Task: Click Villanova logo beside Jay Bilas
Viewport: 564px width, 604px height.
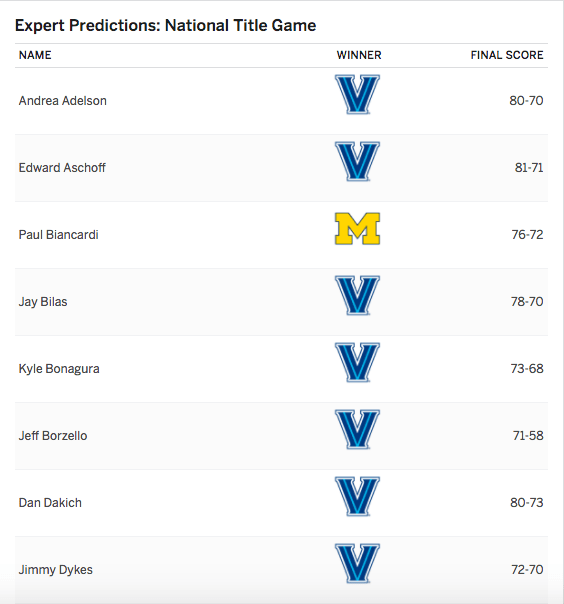Action: tap(358, 295)
